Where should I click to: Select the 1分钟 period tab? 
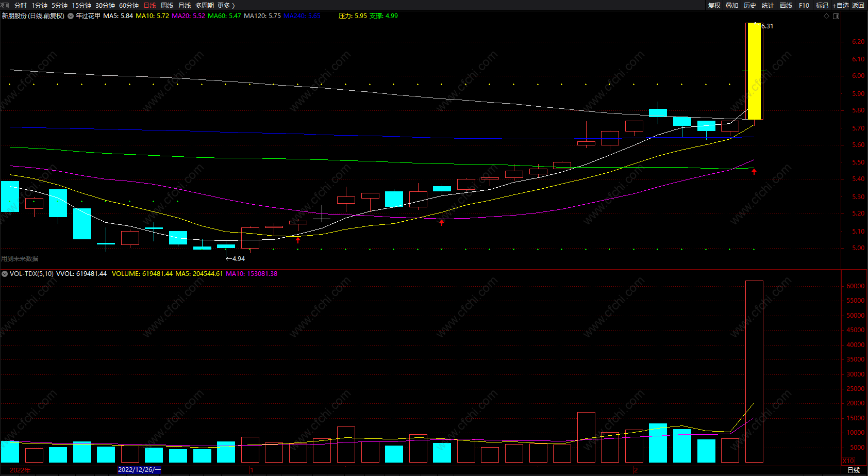tap(39, 5)
